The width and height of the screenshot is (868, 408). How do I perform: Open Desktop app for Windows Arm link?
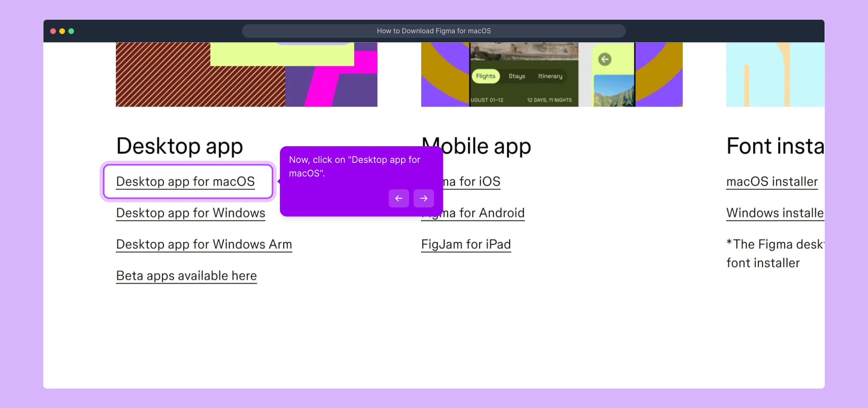204,244
